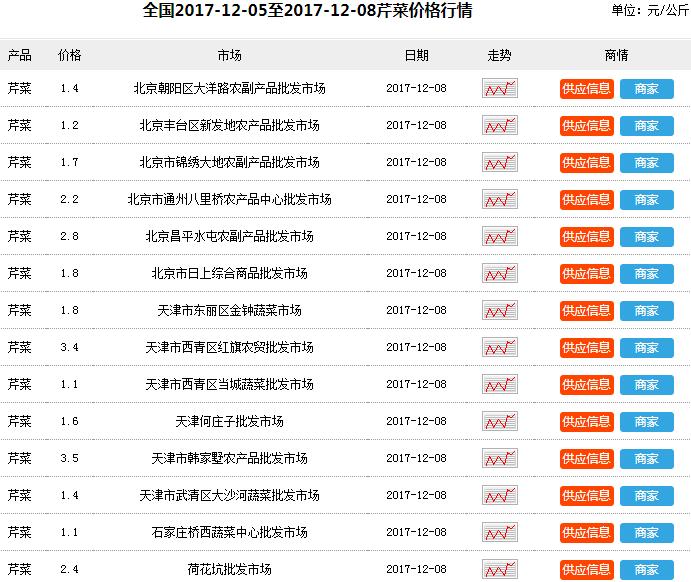
Task: Open trend chart for 北京昌平水屯 market
Action: point(499,237)
